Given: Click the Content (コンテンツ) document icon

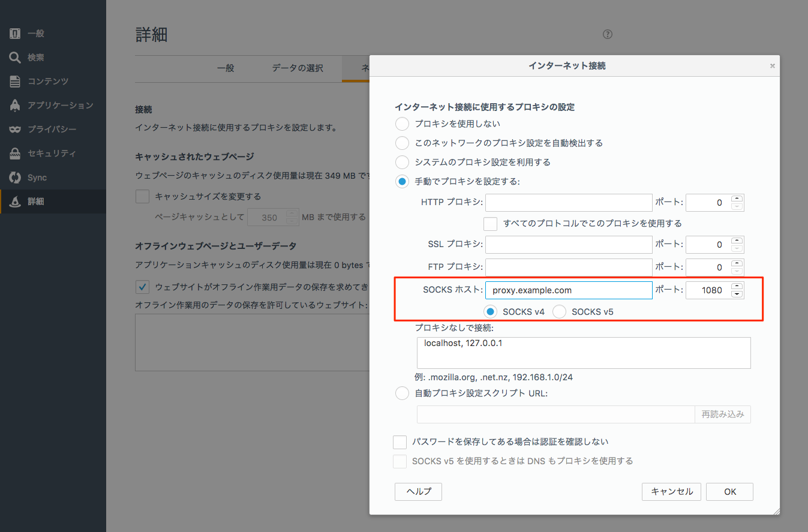Looking at the screenshot, I should [15, 82].
